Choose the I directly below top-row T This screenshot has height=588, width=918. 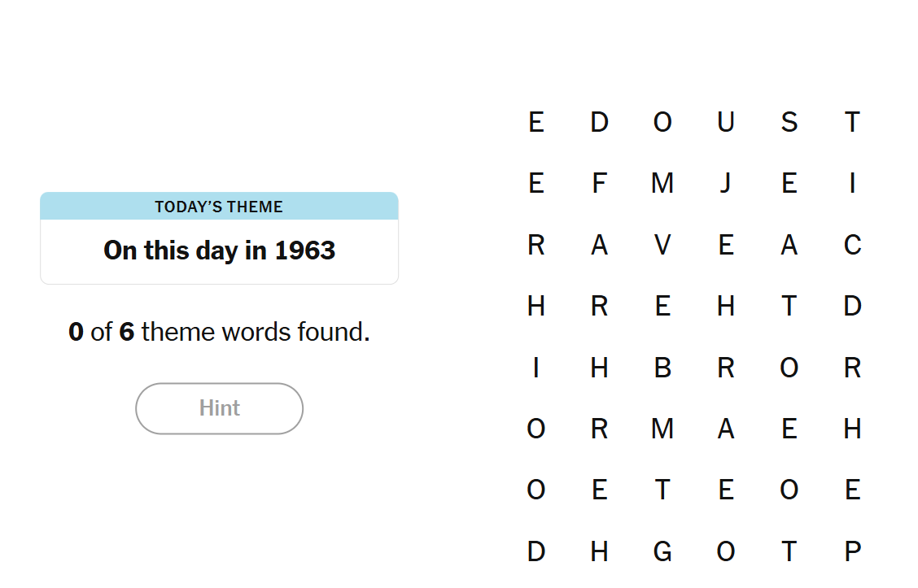pos(852,183)
